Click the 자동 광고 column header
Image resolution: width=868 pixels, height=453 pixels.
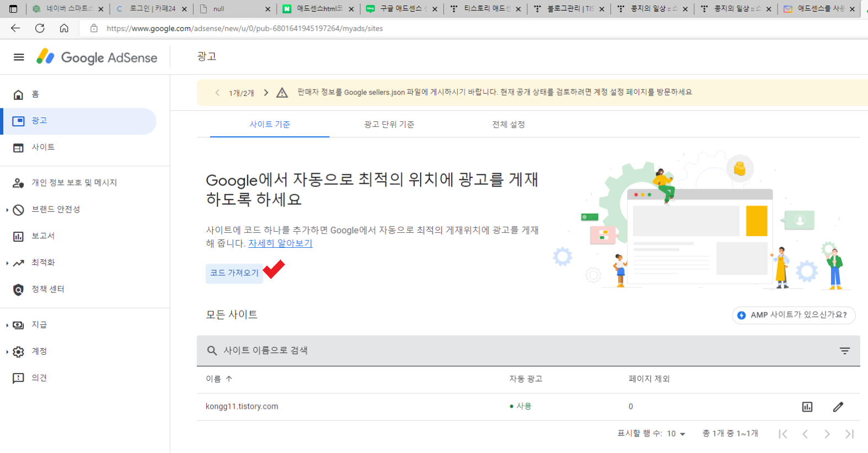526,379
